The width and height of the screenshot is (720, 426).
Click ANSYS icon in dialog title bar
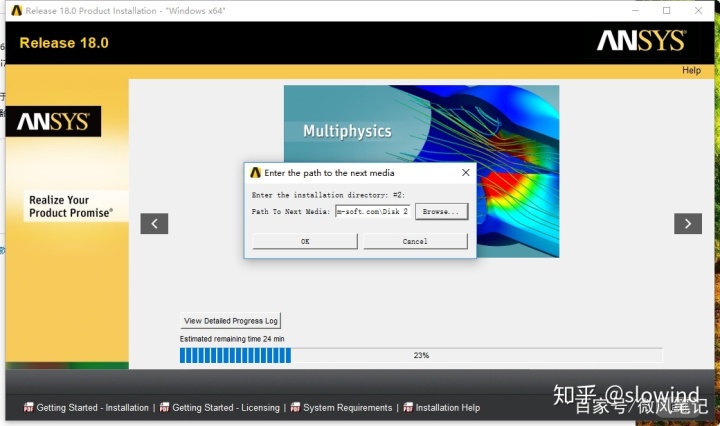click(x=255, y=173)
